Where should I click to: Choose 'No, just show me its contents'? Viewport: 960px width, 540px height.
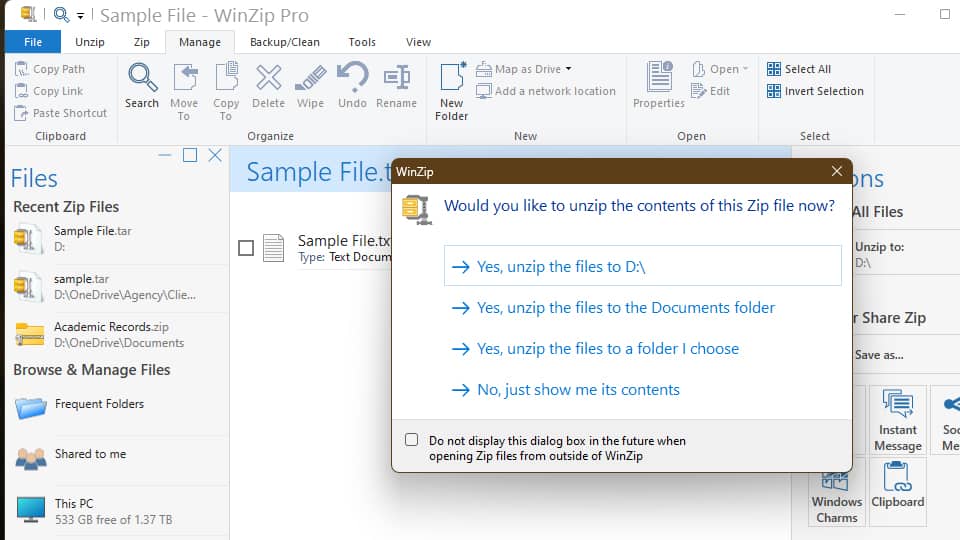coord(566,389)
